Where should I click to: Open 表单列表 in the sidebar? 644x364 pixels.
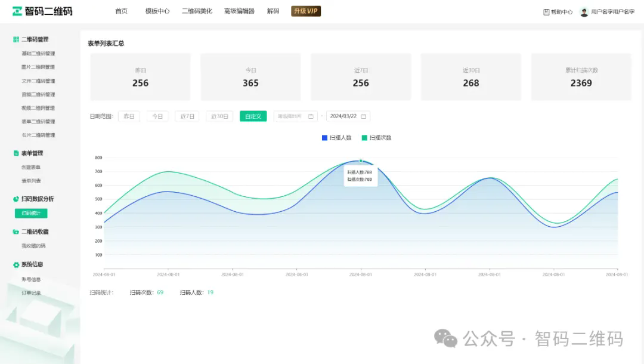pos(31,181)
